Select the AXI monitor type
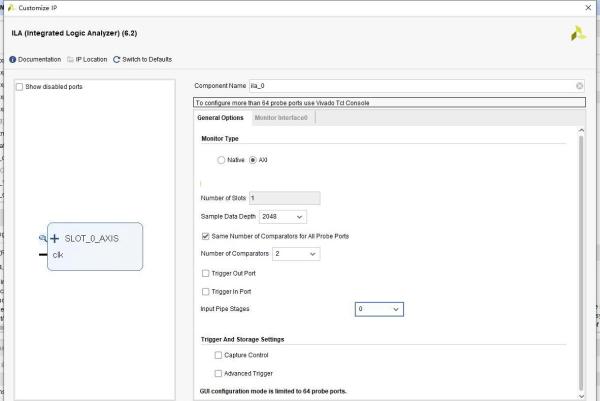Image resolution: width=600 pixels, height=401 pixels. [x=253, y=160]
